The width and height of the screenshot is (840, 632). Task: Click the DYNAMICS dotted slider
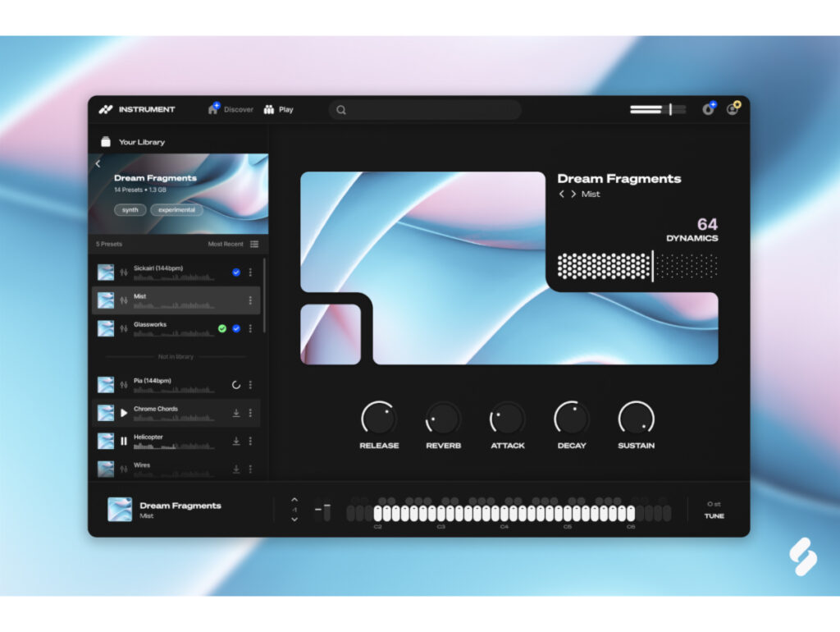click(637, 266)
